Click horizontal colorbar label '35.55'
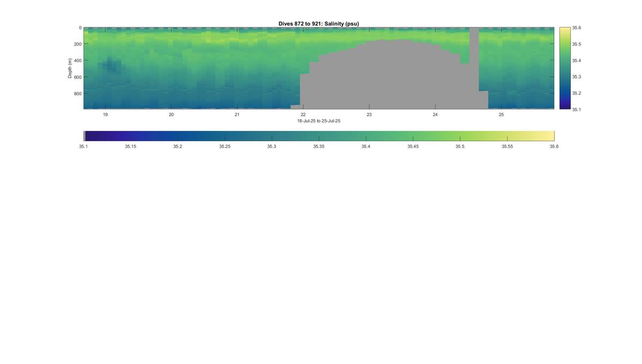This screenshot has width=642, height=364. tap(507, 146)
